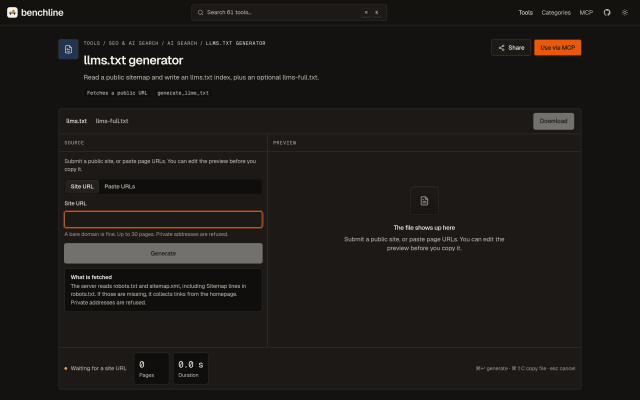This screenshot has width=640, height=400.
Task: Click the Pages counter showing 0
Action: [x=151, y=369]
